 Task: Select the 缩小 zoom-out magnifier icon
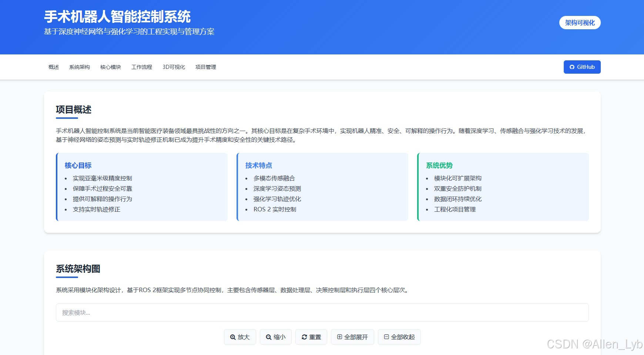pyautogui.click(x=269, y=337)
